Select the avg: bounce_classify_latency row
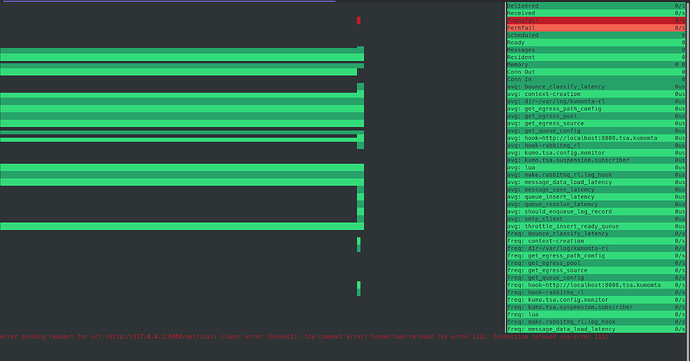The width and height of the screenshot is (690, 361). pos(596,87)
